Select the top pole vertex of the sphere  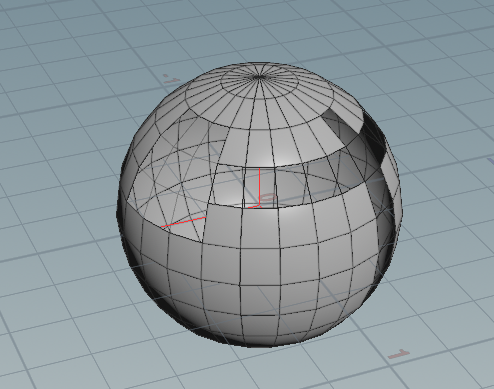tap(259, 77)
